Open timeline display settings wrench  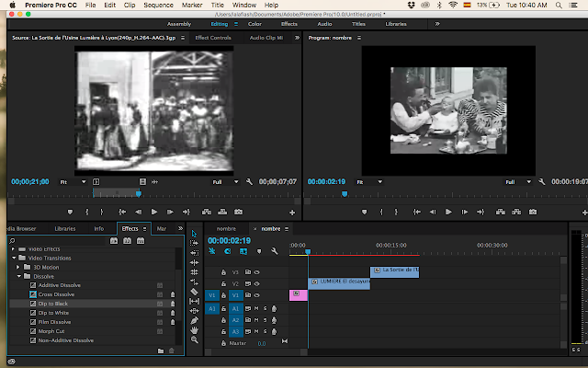[x=275, y=251]
